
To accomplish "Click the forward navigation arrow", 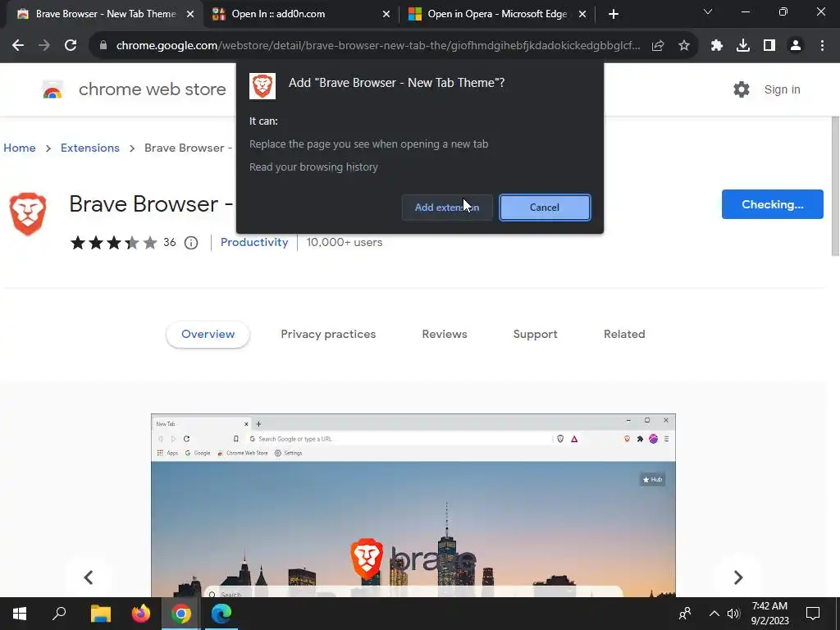I will pos(44,46).
